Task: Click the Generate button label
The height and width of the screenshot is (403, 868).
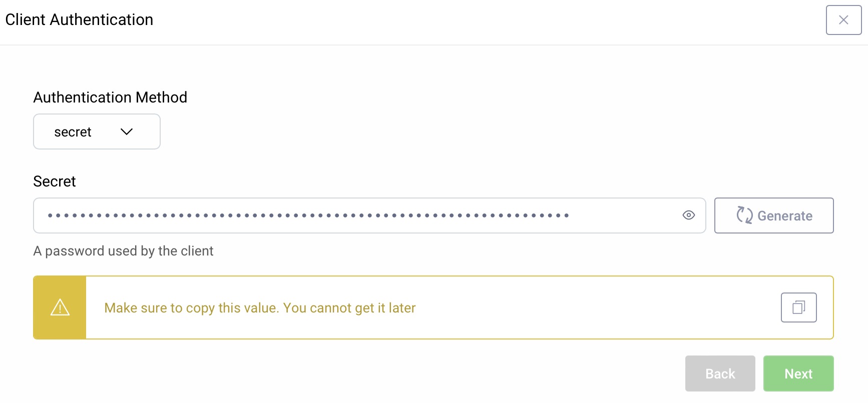Action: coord(784,216)
